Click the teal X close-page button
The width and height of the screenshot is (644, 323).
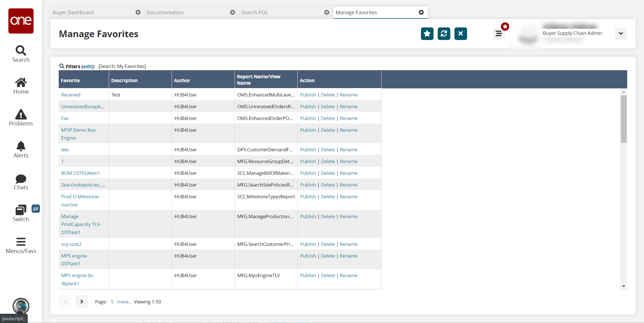coord(460,34)
